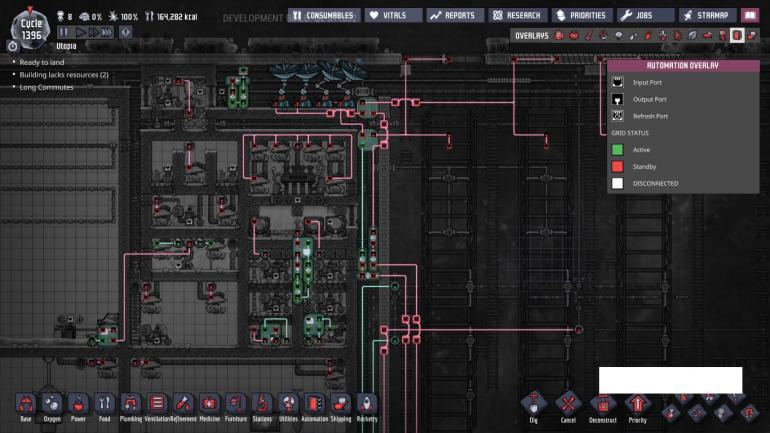The height and width of the screenshot is (433, 770).
Task: Click the 'Building lacks resources (2)' notification
Action: [x=63, y=74]
